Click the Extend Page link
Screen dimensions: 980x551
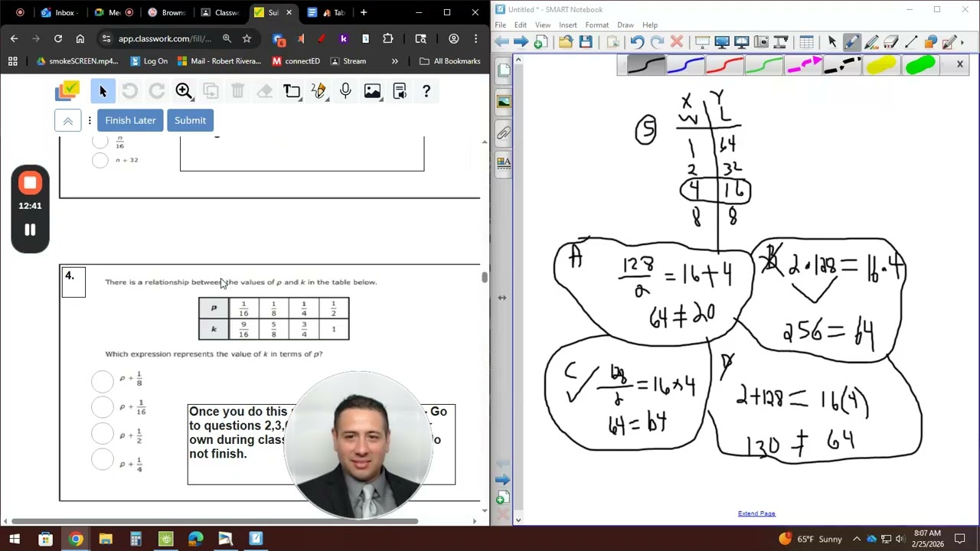[756, 514]
